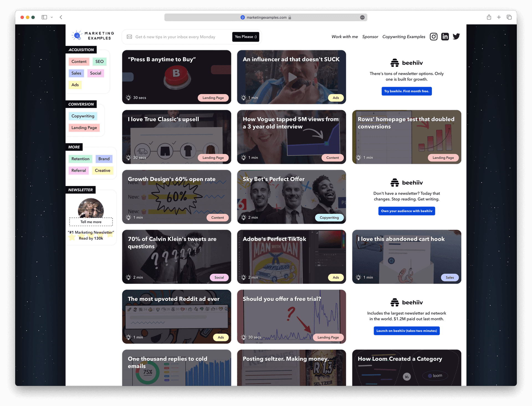Viewport: 532px width, 406px height.
Task: Click Own your audience with beehiiv button
Action: pyautogui.click(x=406, y=211)
